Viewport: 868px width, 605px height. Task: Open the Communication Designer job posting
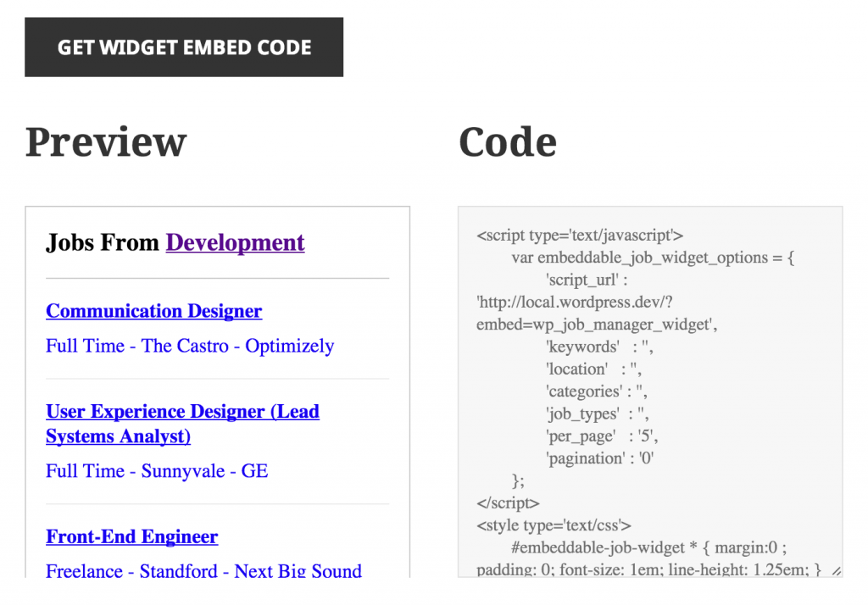(x=153, y=311)
